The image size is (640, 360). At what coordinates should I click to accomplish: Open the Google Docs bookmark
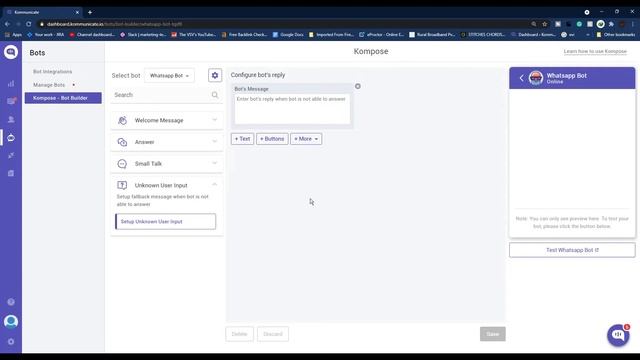pos(288,35)
